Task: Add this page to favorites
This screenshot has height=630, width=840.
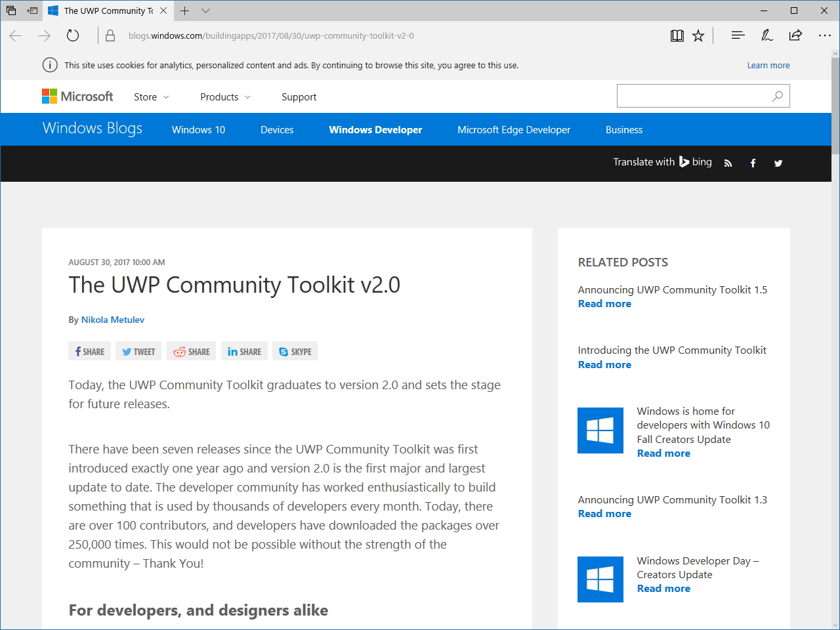Action: click(x=698, y=35)
